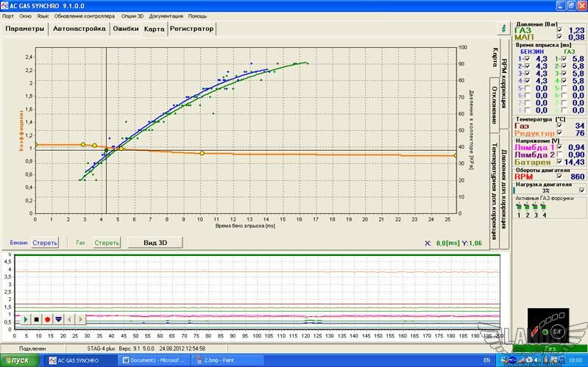Image resolution: width=588 pixels, height=367 pixels.
Task: Open the Windows пуск start menu
Action: click(19, 360)
